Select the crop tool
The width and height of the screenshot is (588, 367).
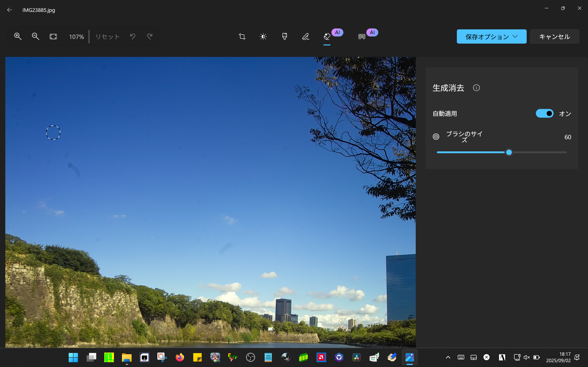[242, 36]
